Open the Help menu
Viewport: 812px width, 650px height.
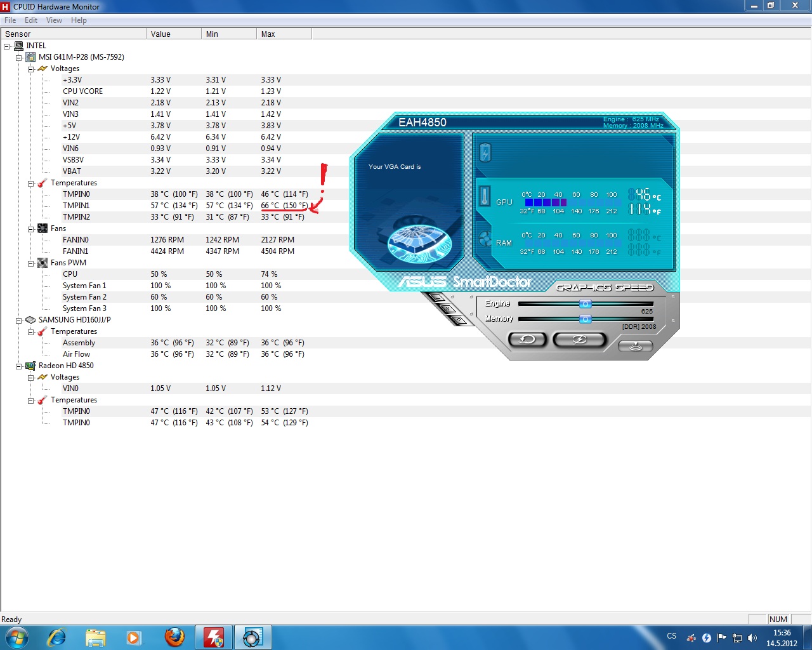[x=79, y=20]
